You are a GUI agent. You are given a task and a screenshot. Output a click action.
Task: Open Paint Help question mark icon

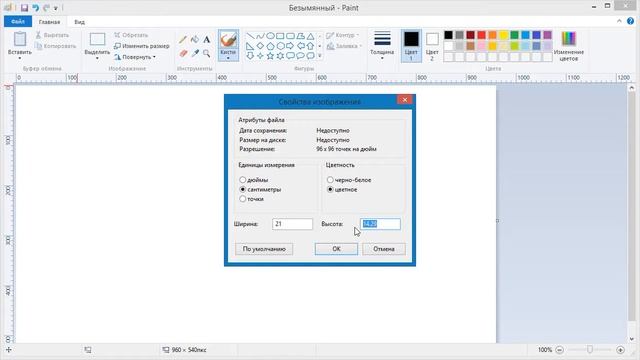[631, 21]
